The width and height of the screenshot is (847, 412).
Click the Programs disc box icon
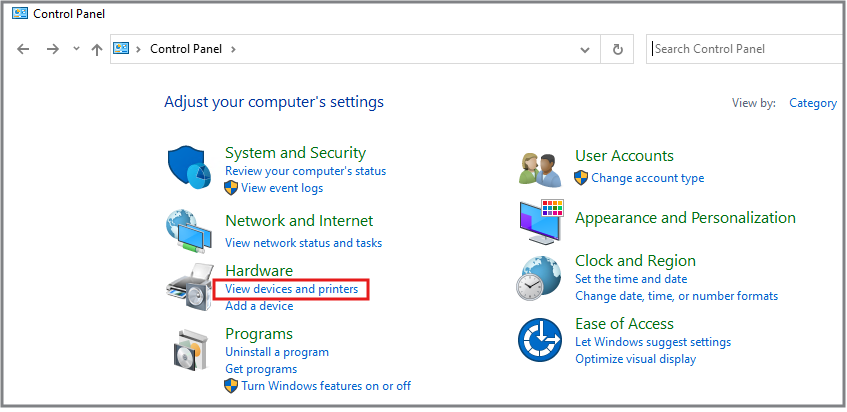point(189,352)
